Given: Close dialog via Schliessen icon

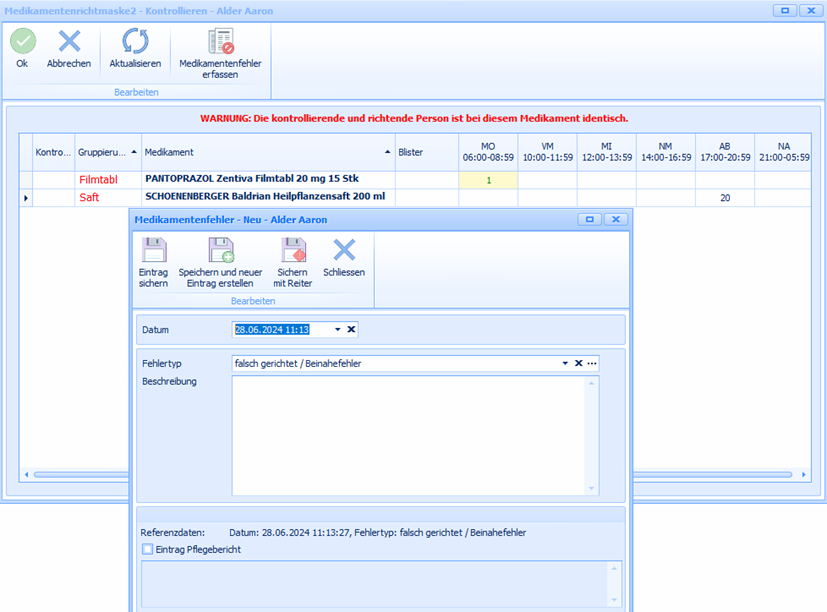Looking at the screenshot, I should click(x=344, y=250).
